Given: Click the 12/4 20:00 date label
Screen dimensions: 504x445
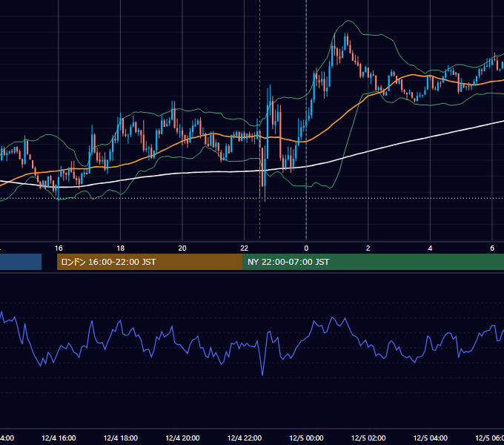Looking at the screenshot, I should (182, 438).
